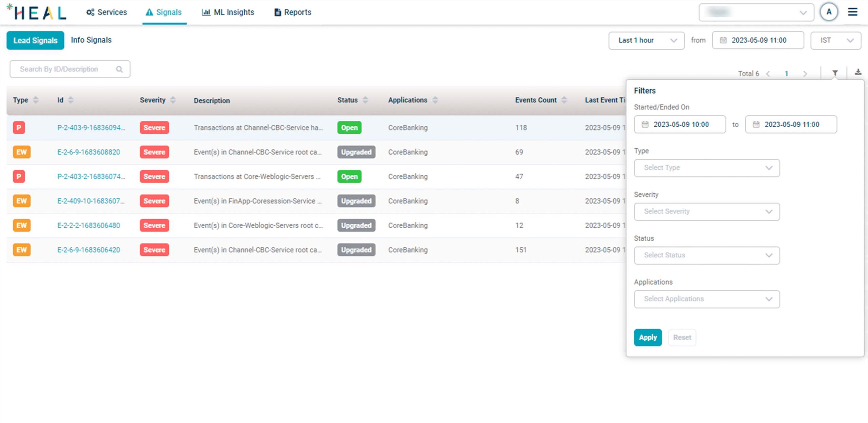This screenshot has width=868, height=423.
Task: Open the hamburger menu icon
Action: (852, 12)
